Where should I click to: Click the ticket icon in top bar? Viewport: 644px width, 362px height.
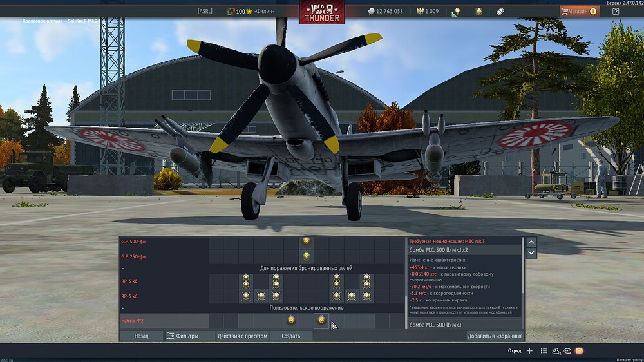coord(500,11)
